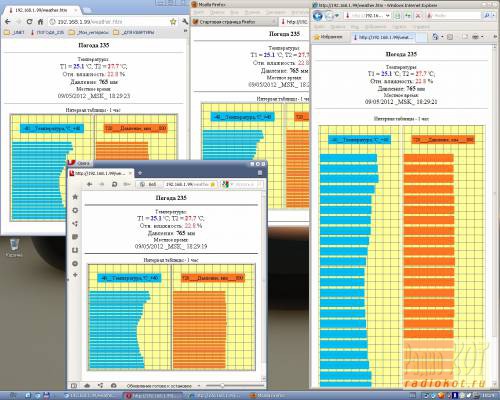Click the Chrome back arrow button
Screen dimensions: 500x400
point(7,22)
